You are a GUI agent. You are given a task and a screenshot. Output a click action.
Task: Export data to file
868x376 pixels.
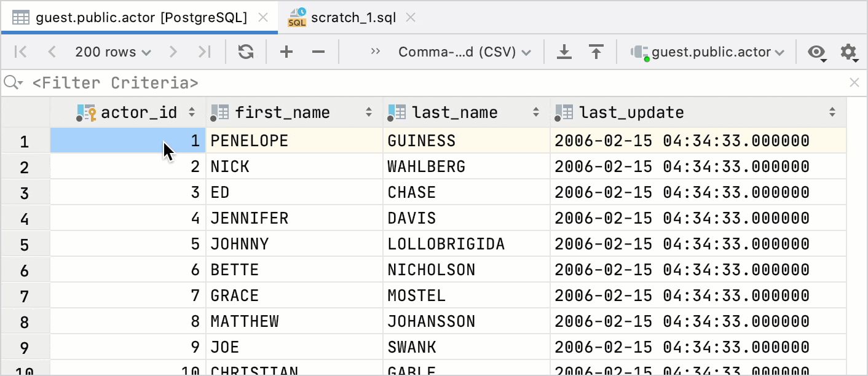(564, 52)
